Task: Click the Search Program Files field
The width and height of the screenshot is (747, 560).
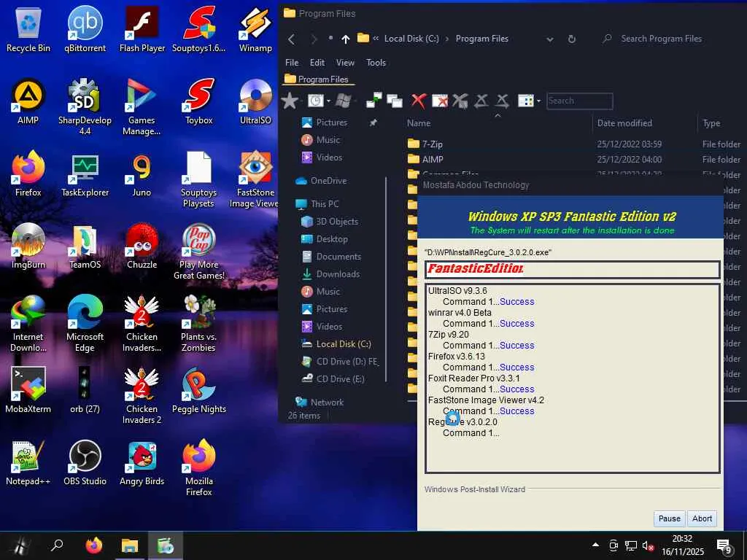Action: click(x=661, y=39)
